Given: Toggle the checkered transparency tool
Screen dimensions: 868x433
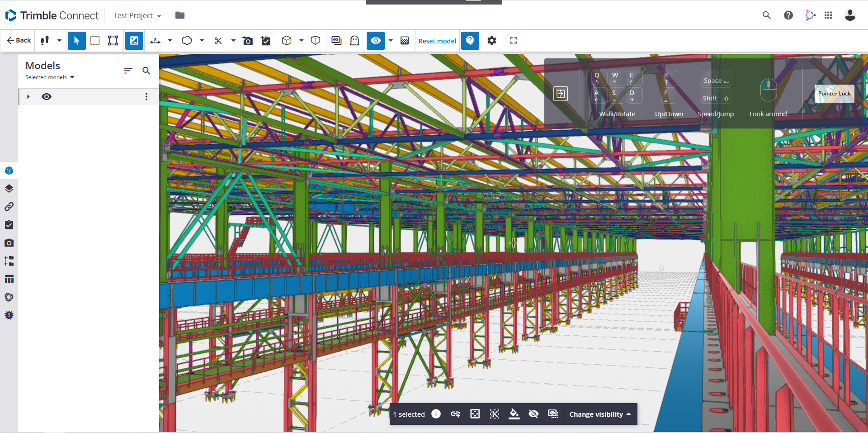Looking at the screenshot, I should pyautogui.click(x=405, y=41).
